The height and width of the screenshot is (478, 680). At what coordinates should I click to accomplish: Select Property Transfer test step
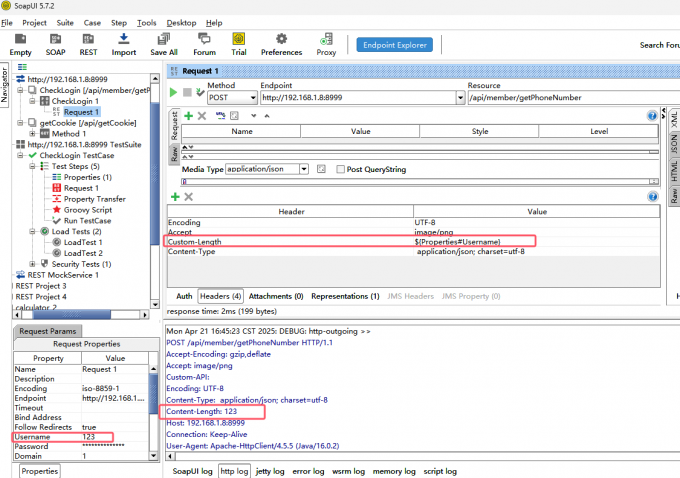95,199
